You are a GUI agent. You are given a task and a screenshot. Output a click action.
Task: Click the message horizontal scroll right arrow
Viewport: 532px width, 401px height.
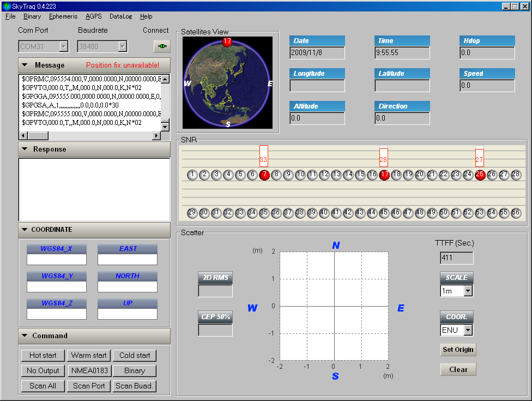(x=156, y=135)
